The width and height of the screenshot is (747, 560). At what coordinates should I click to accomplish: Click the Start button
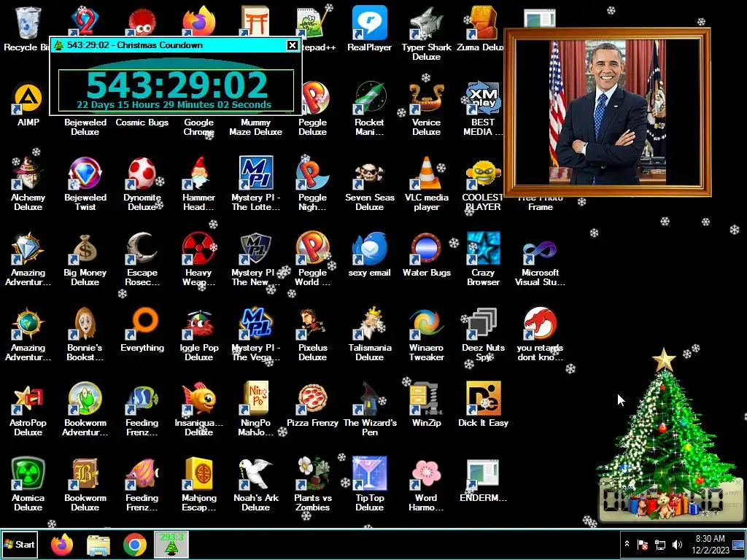coord(19,544)
